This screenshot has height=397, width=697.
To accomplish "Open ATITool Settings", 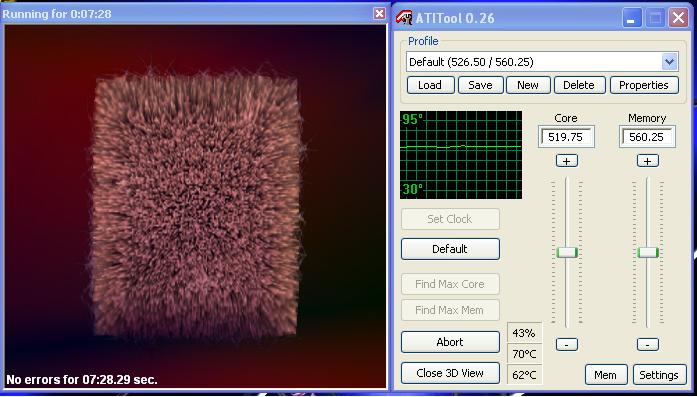I will tap(659, 375).
